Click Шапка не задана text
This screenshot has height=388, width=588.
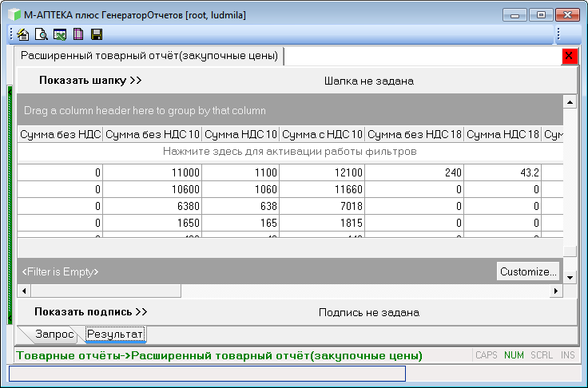tap(369, 81)
